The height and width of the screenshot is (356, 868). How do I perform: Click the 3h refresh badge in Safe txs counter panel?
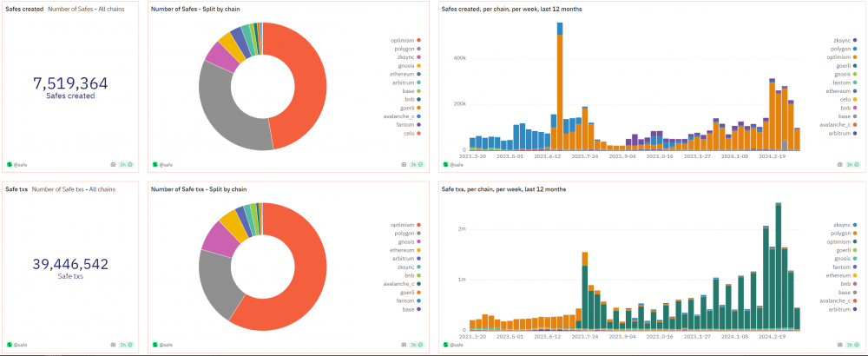click(x=126, y=345)
